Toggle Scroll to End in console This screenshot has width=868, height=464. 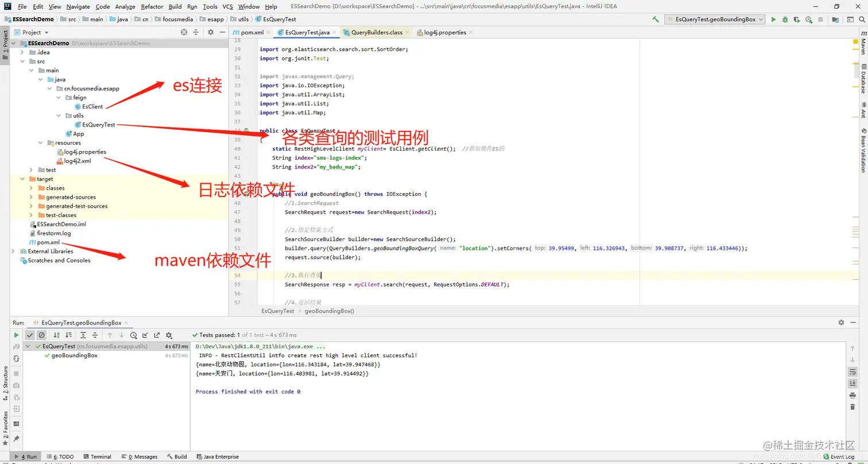coord(852,383)
